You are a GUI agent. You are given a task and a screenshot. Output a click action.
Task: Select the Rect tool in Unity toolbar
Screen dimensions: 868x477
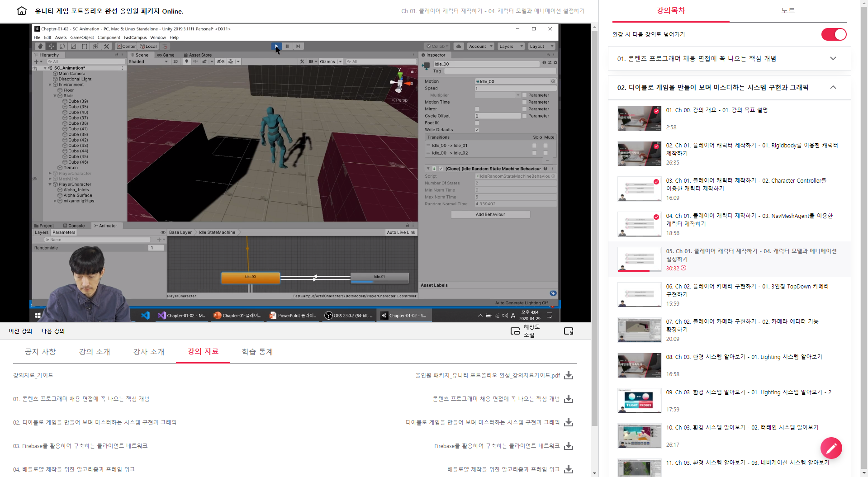click(84, 46)
